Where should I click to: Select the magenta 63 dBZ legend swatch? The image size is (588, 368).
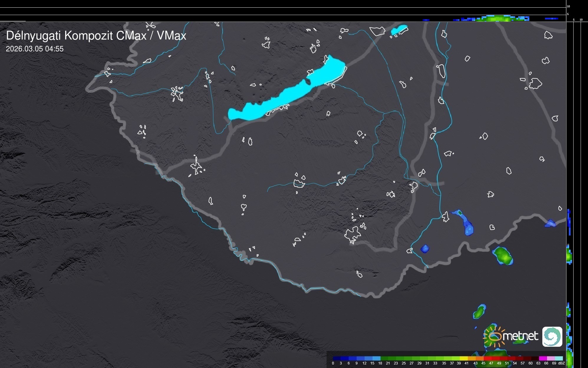[x=542, y=358]
